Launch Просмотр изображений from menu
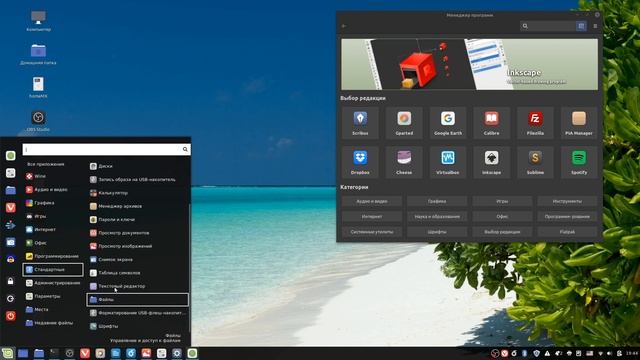The image size is (640, 360). click(x=138, y=246)
